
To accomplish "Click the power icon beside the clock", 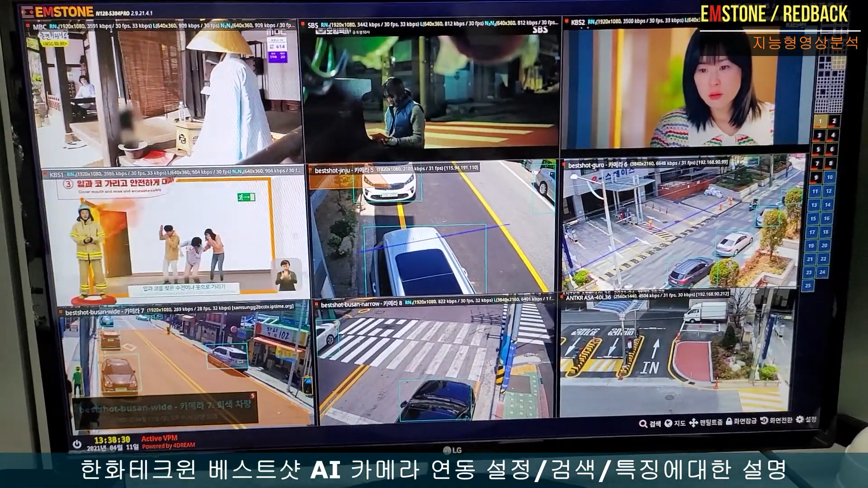I will click(77, 445).
